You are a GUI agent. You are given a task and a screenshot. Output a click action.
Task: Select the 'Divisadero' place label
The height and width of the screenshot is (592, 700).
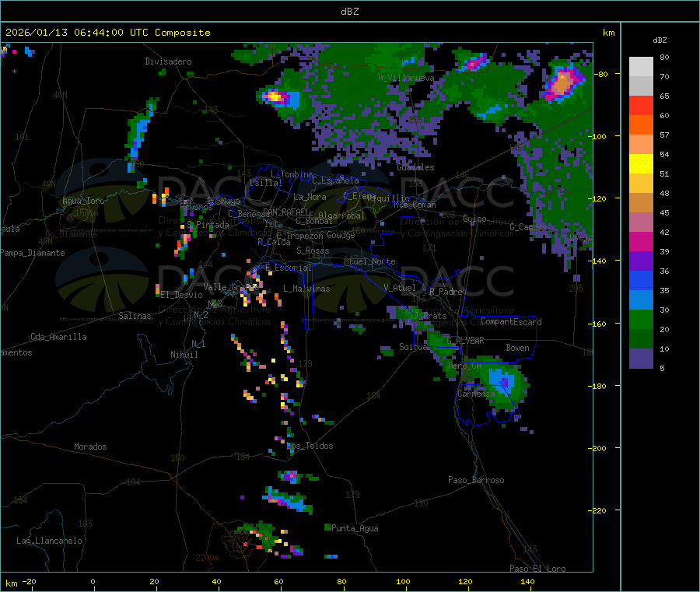click(x=168, y=61)
